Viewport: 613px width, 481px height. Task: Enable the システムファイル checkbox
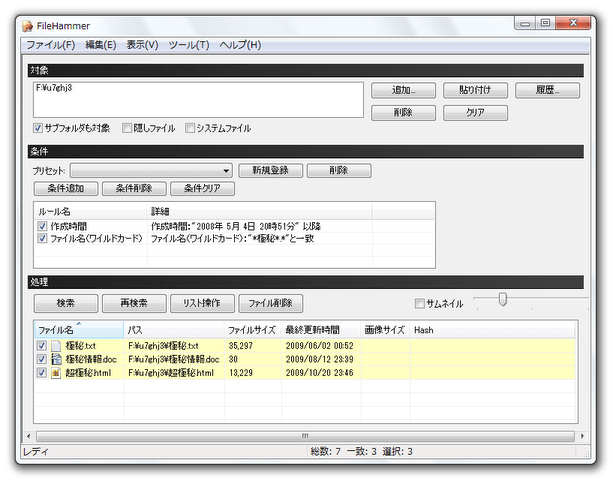pyautogui.click(x=190, y=128)
